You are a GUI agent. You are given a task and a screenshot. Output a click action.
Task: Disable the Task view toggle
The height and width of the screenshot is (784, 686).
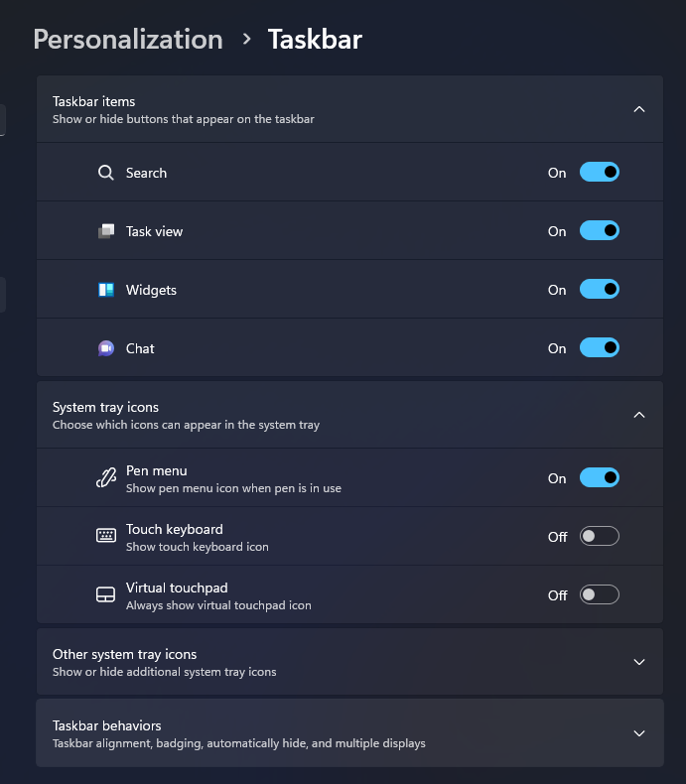(x=600, y=231)
